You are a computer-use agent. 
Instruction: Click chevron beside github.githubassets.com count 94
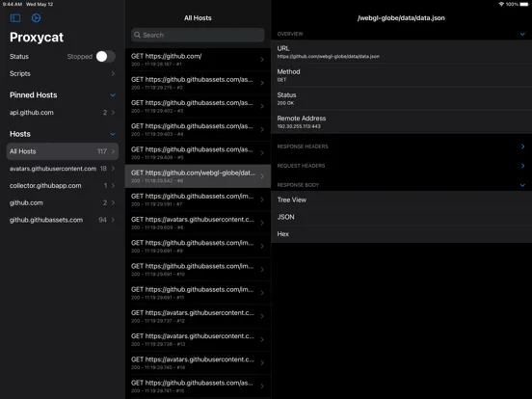coord(113,220)
